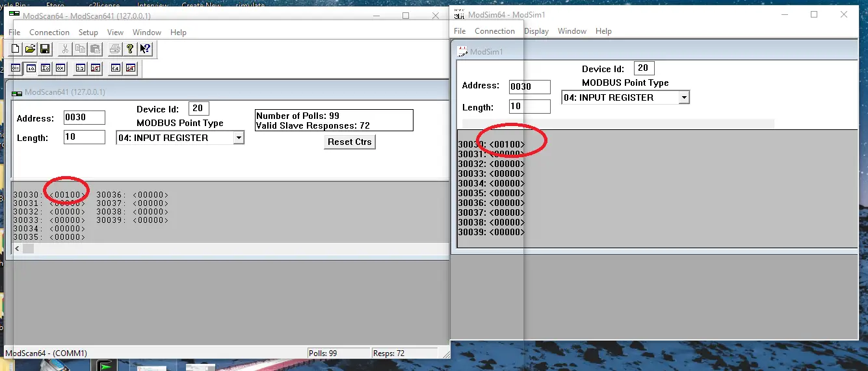Click 'Number of Polls: 99' counter text
Image resolution: width=868 pixels, height=371 pixels.
tap(298, 116)
